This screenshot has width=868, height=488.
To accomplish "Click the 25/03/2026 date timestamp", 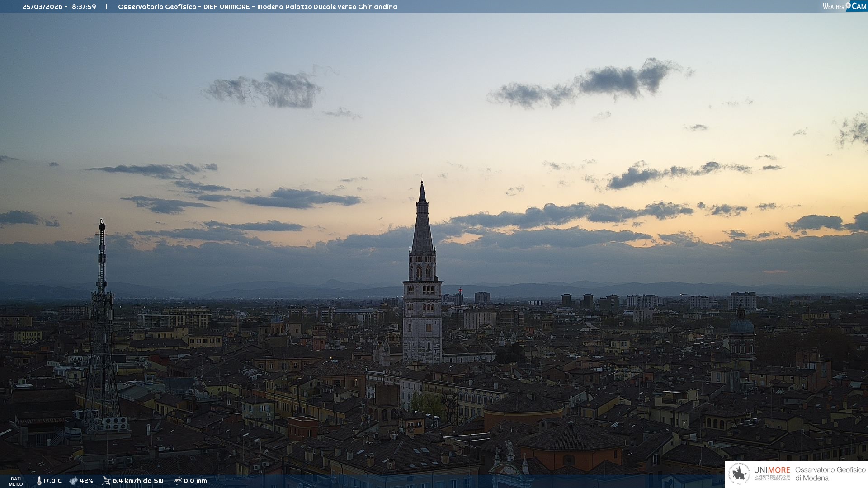I will pyautogui.click(x=42, y=7).
